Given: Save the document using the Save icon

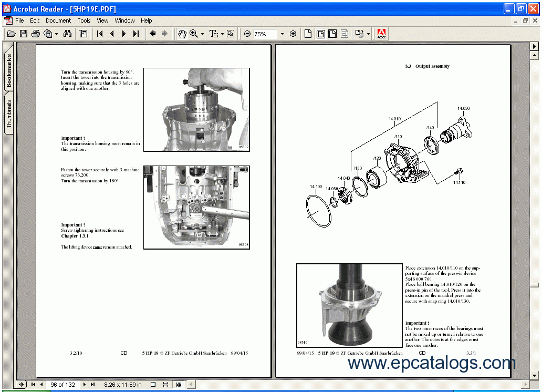Looking at the screenshot, I should 23,34.
